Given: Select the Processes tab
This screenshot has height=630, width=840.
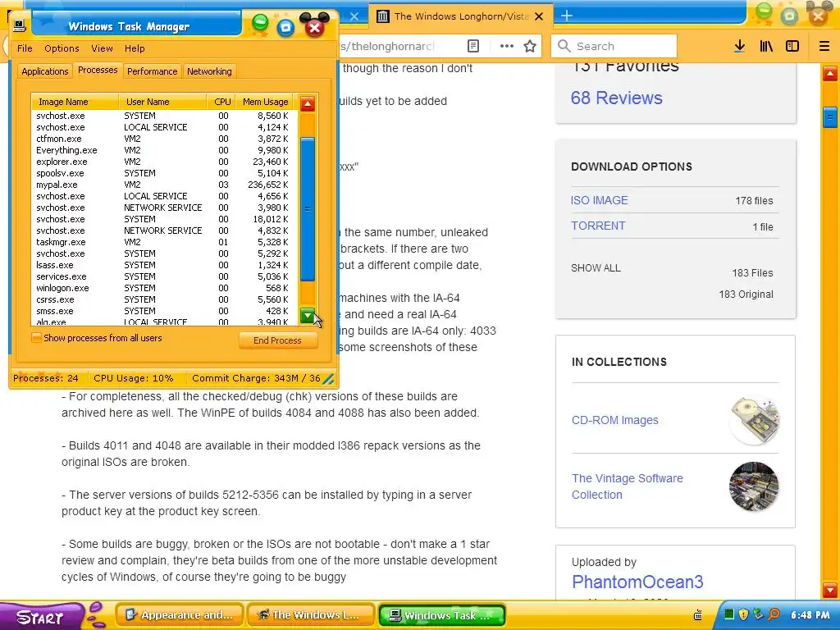Looking at the screenshot, I should coord(98,71).
